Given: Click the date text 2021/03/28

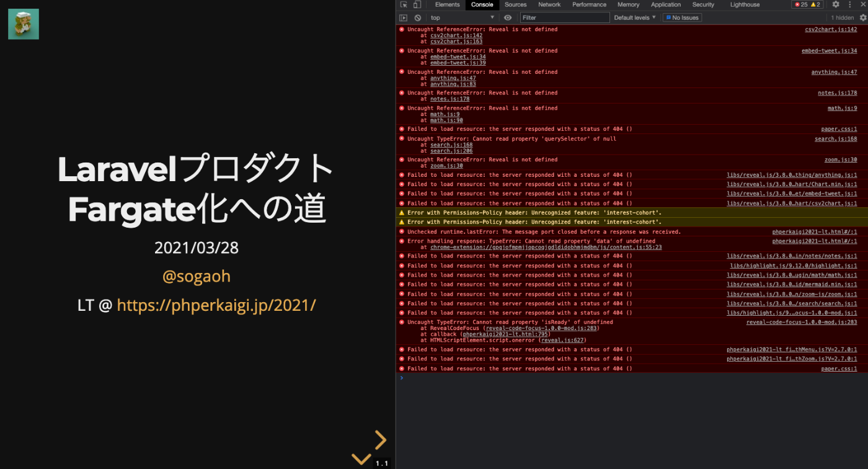Looking at the screenshot, I should tap(197, 248).
